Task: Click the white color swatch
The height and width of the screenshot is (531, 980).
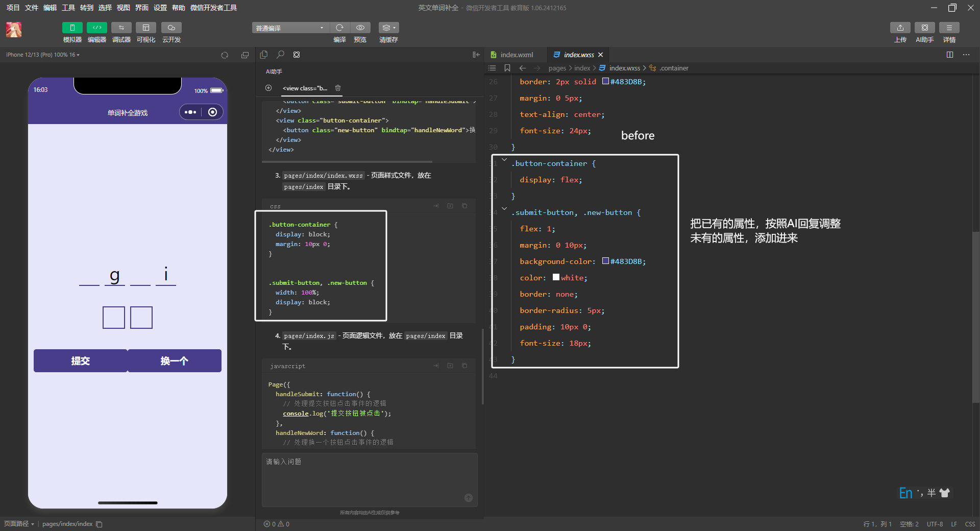Action: tap(556, 277)
